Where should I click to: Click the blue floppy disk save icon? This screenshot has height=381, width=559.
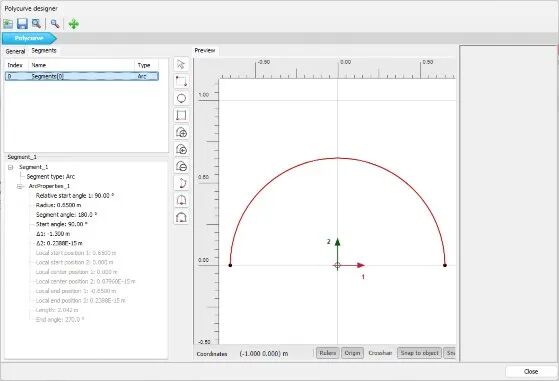22,24
